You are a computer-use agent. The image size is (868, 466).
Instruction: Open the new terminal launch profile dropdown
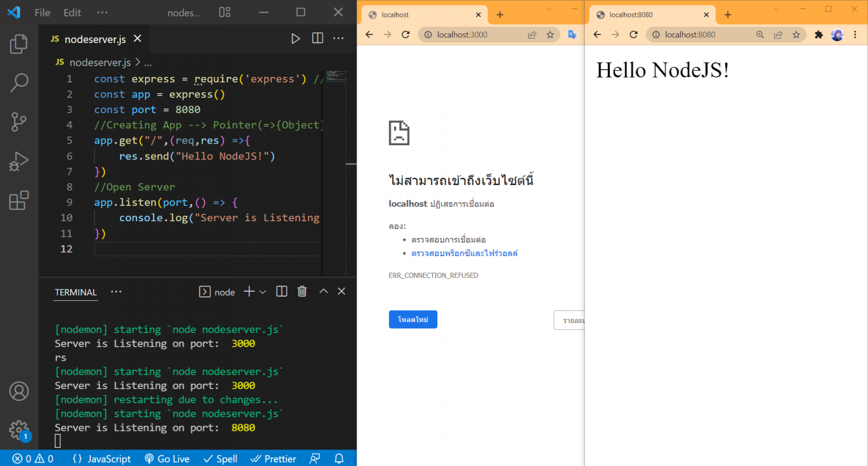[263, 292]
